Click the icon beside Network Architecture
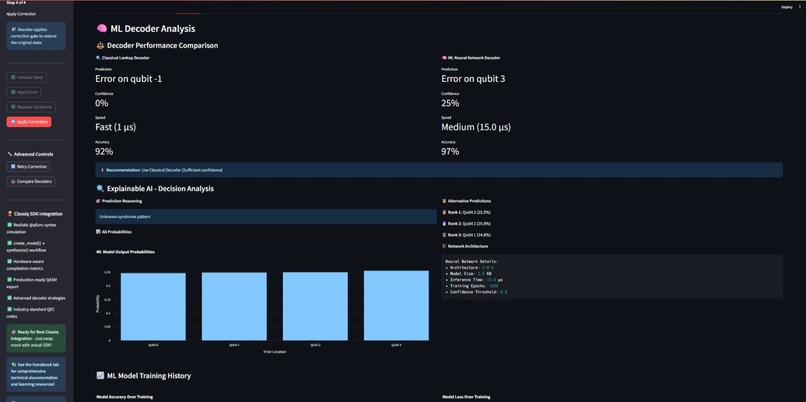The image size is (806, 402). tap(444, 246)
